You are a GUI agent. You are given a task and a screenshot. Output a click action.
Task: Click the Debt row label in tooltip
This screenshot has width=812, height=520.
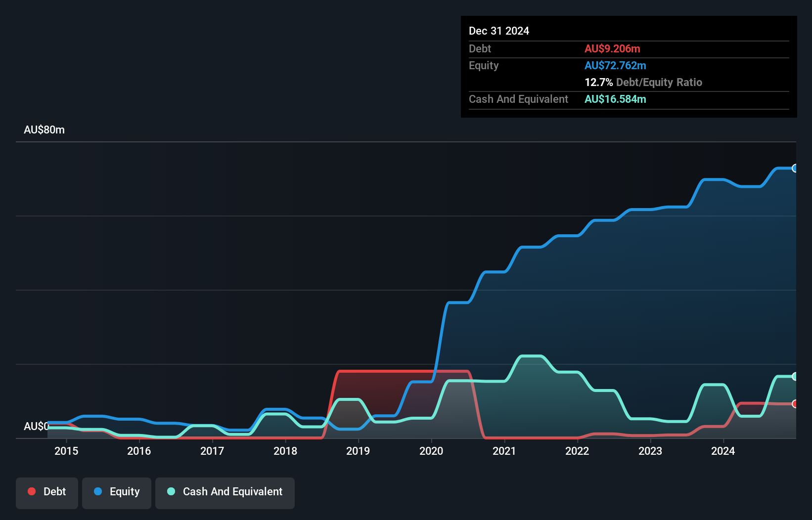[x=480, y=48]
